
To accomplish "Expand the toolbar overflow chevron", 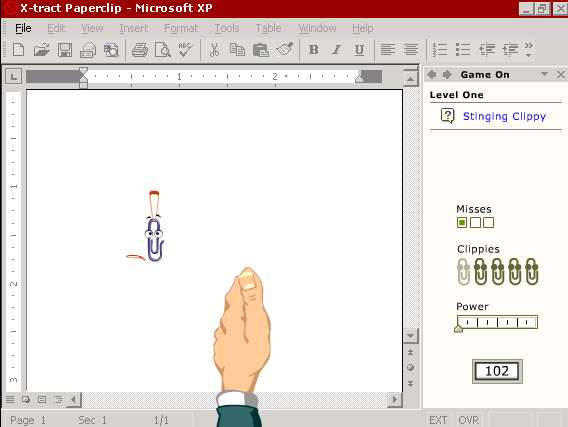I will pos(529,50).
